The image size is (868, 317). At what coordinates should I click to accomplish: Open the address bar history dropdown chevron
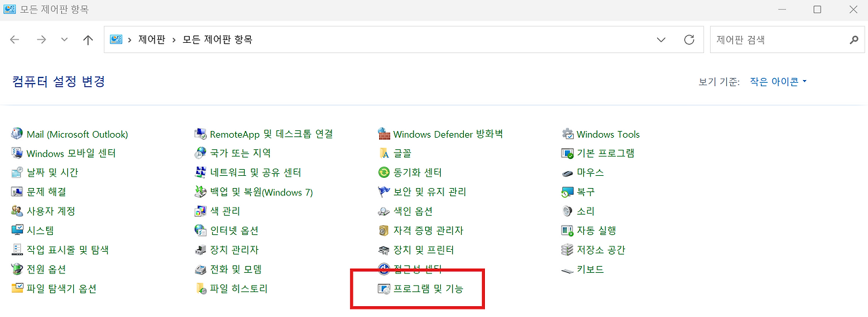(x=662, y=40)
